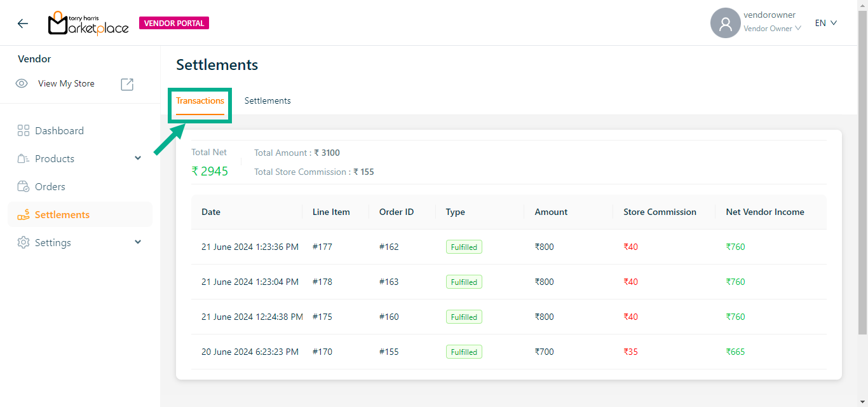Click the Dashboard grid icon
868x407 pixels.
tap(24, 131)
